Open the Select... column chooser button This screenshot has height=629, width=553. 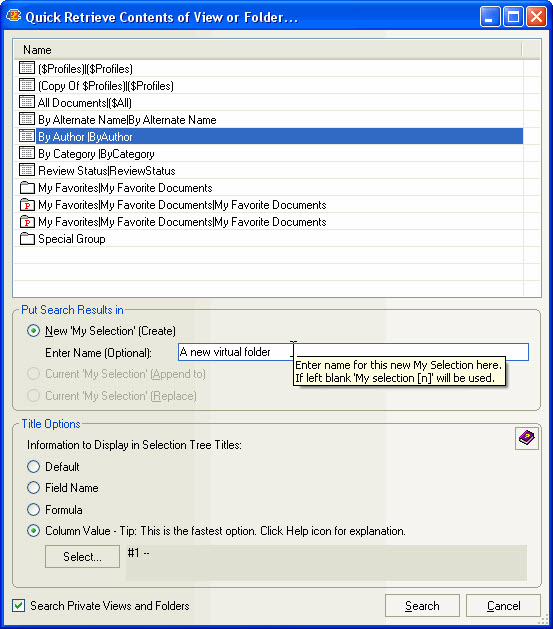click(x=82, y=556)
